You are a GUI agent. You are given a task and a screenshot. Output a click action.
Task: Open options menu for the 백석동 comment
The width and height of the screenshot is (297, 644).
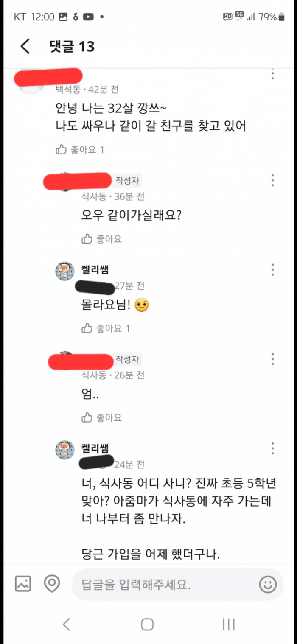coord(273,75)
